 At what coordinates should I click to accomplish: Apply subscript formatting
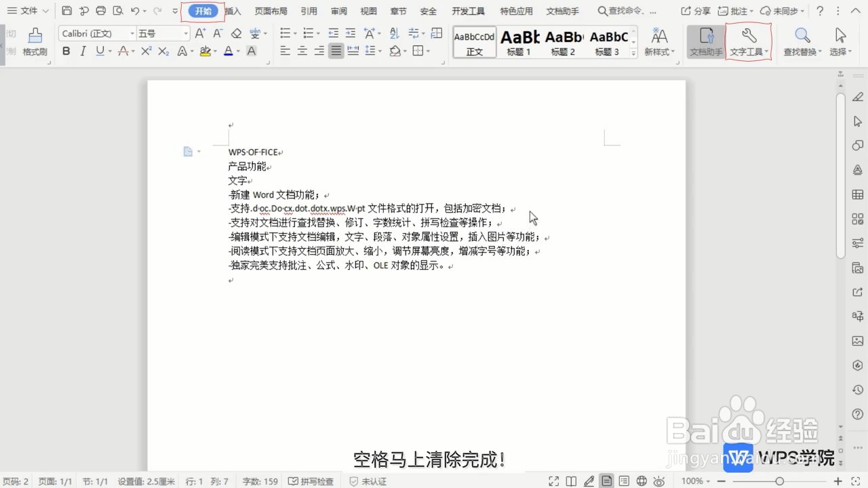[163, 51]
